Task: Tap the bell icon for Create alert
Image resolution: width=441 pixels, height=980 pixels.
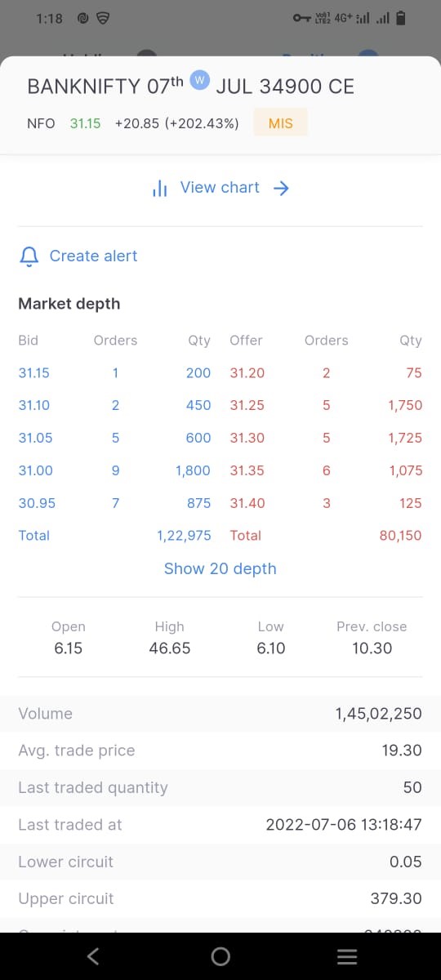Action: tap(29, 256)
